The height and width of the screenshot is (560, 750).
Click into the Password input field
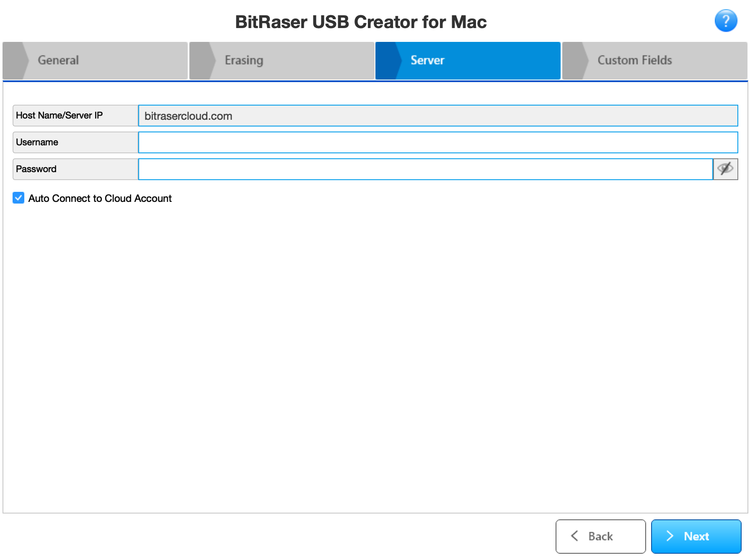click(x=426, y=169)
